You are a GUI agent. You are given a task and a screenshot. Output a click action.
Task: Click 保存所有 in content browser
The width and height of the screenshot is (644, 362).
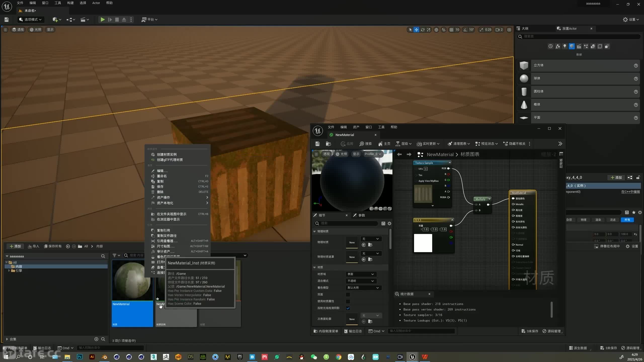pyautogui.click(x=53, y=246)
